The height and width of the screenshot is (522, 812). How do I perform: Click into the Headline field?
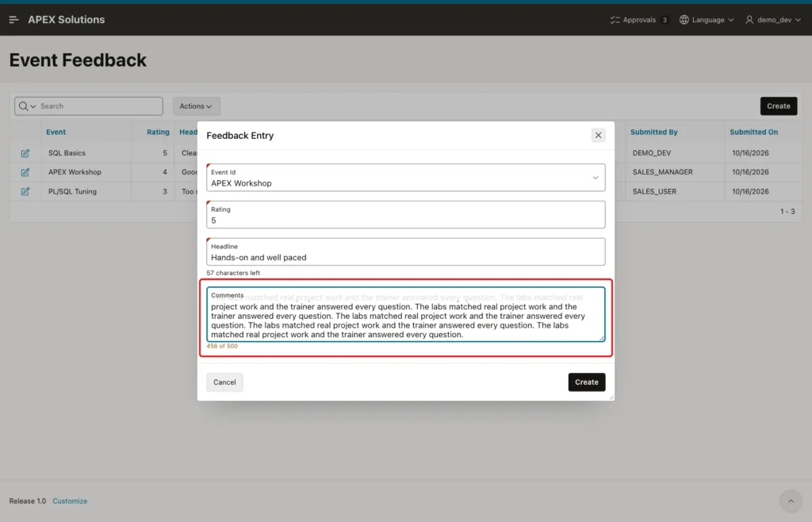click(405, 251)
